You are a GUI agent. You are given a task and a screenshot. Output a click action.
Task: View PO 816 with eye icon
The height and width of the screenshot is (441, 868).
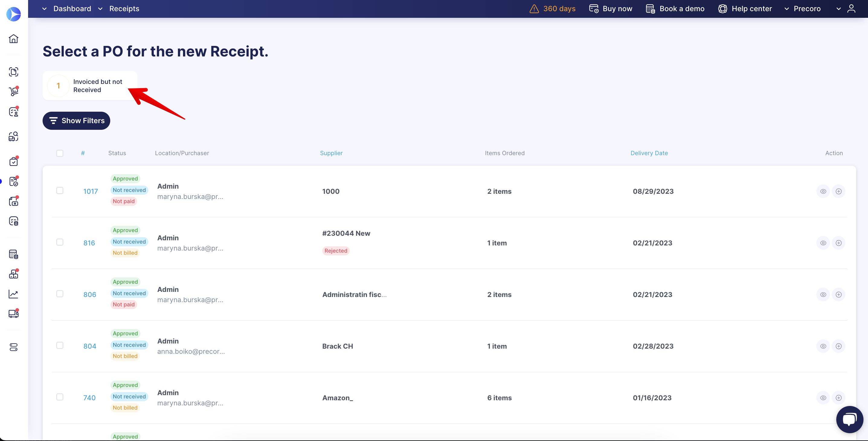pyautogui.click(x=823, y=243)
